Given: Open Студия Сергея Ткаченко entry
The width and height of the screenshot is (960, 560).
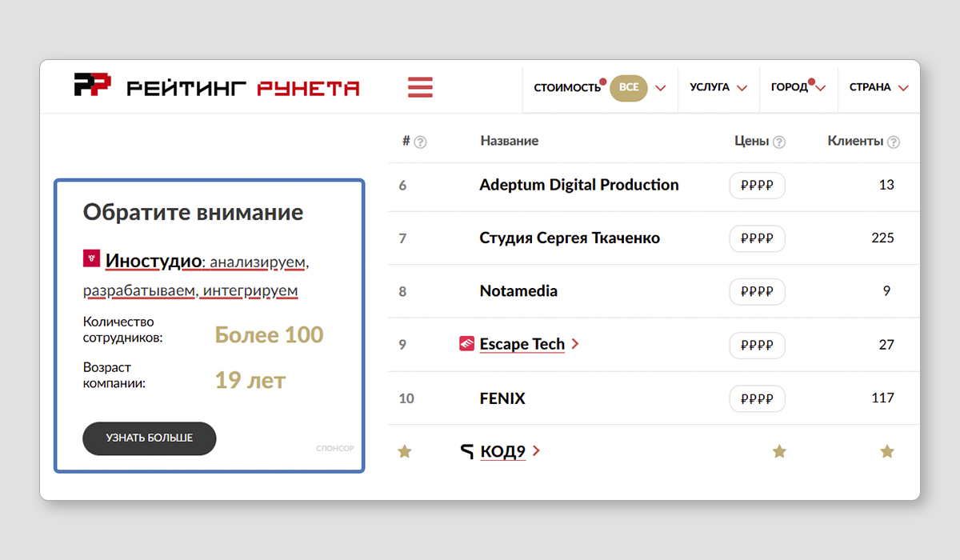Looking at the screenshot, I should coord(570,238).
